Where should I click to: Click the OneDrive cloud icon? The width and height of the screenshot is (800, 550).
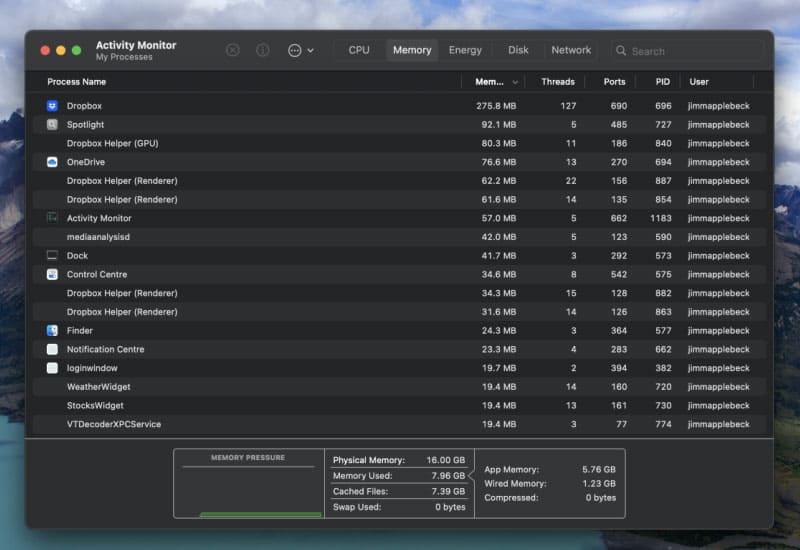click(52, 162)
